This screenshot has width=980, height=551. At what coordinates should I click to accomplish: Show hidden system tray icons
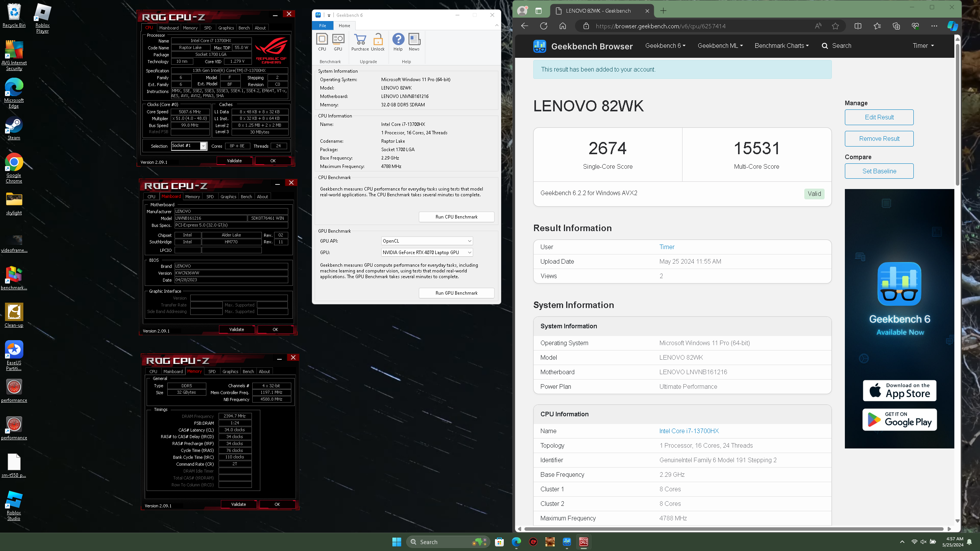[902, 542]
